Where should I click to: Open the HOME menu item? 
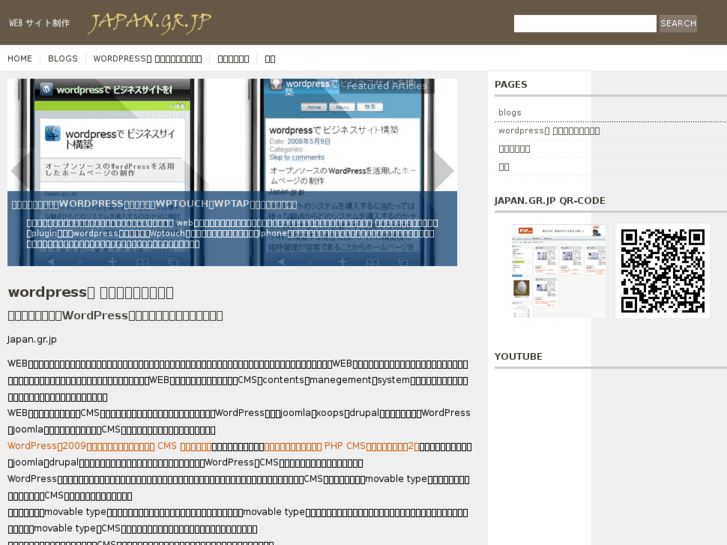point(19,58)
